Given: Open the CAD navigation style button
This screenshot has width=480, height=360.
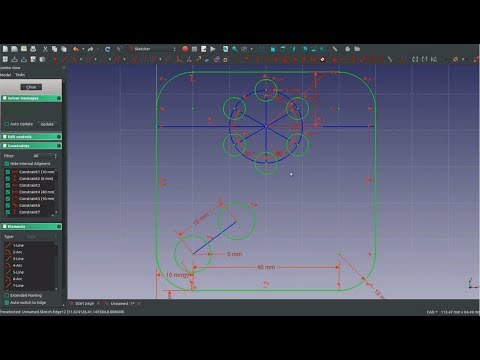Looking at the screenshot, I should (x=432, y=312).
